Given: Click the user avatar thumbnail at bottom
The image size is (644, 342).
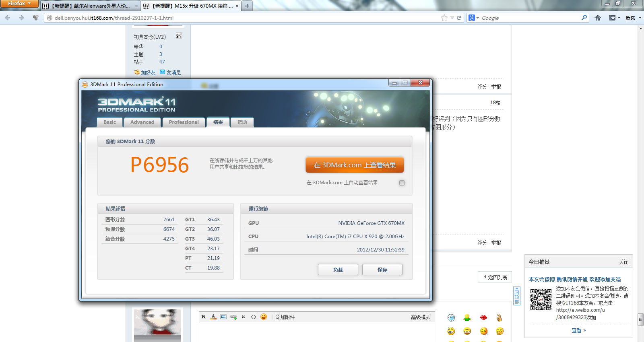Looking at the screenshot, I should (157, 325).
